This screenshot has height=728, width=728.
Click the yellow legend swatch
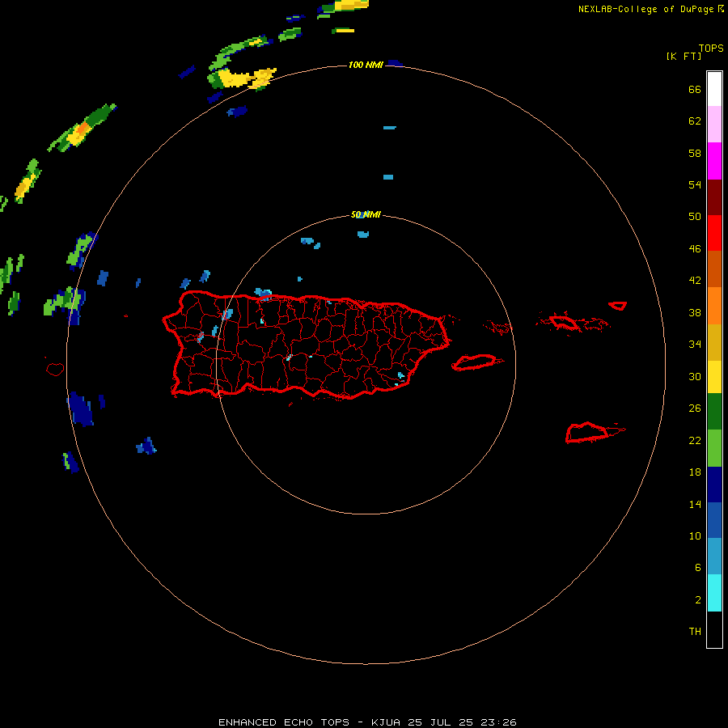click(x=714, y=377)
